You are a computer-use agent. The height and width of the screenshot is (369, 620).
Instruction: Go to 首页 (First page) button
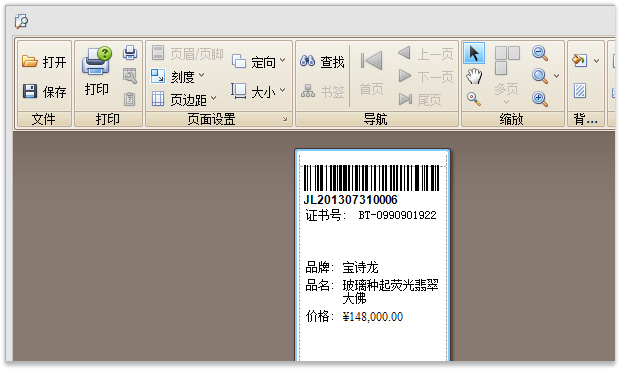(x=371, y=74)
